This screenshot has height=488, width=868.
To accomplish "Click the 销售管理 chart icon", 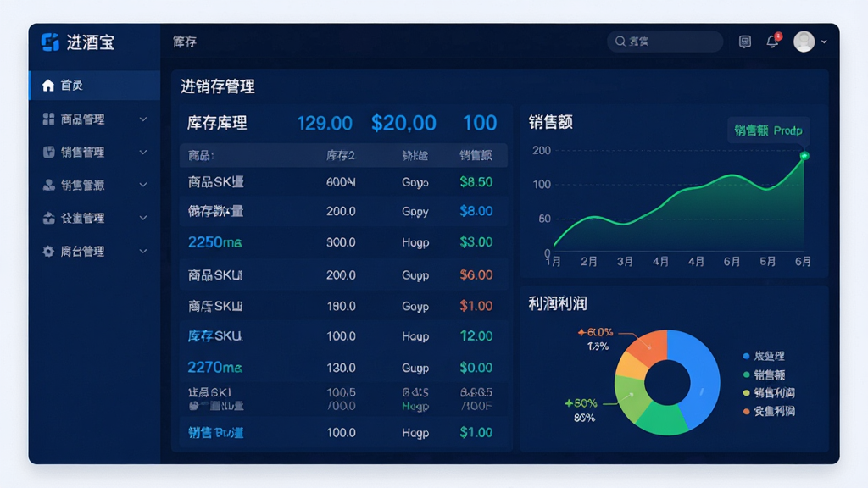I will pyautogui.click(x=48, y=152).
